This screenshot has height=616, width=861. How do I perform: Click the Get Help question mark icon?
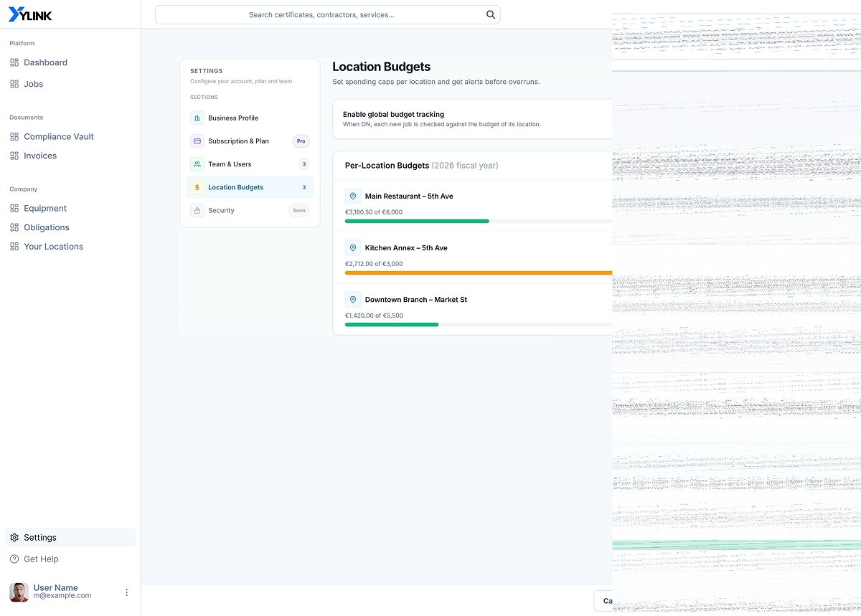[14, 559]
